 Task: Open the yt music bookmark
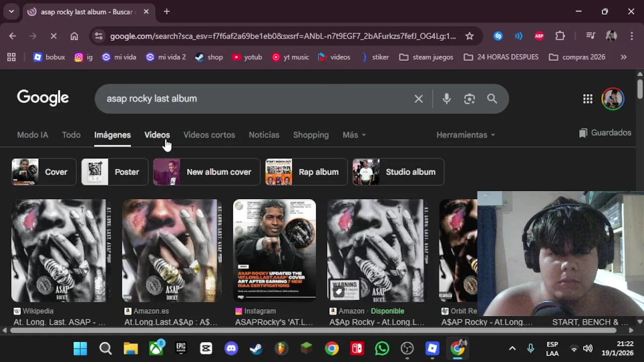click(290, 57)
